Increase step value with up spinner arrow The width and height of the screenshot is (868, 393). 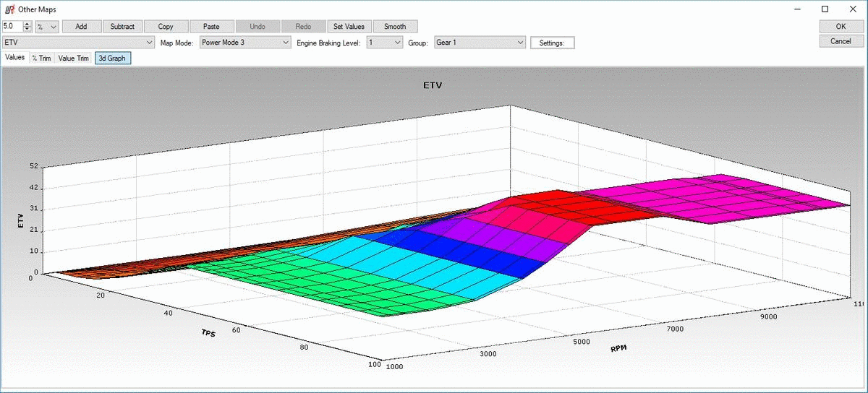[x=27, y=24]
